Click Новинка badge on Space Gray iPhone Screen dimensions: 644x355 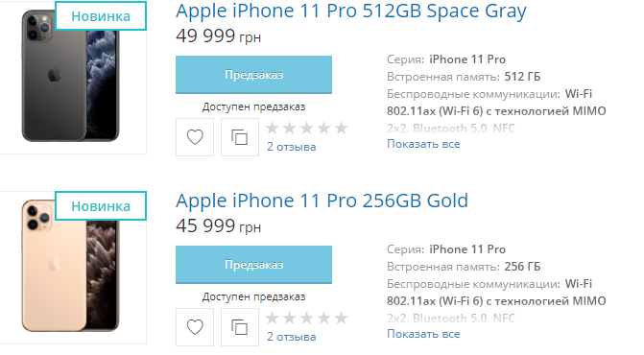[101, 16]
